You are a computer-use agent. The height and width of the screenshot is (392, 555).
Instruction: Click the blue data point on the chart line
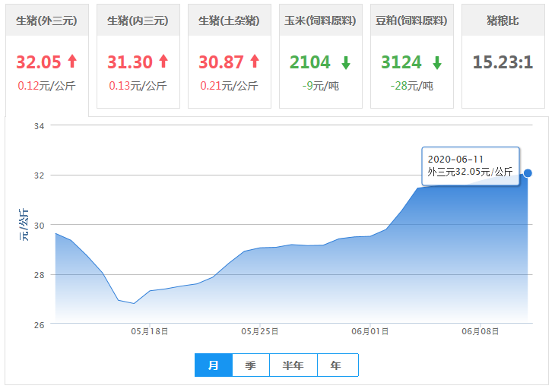pyautogui.click(x=528, y=173)
